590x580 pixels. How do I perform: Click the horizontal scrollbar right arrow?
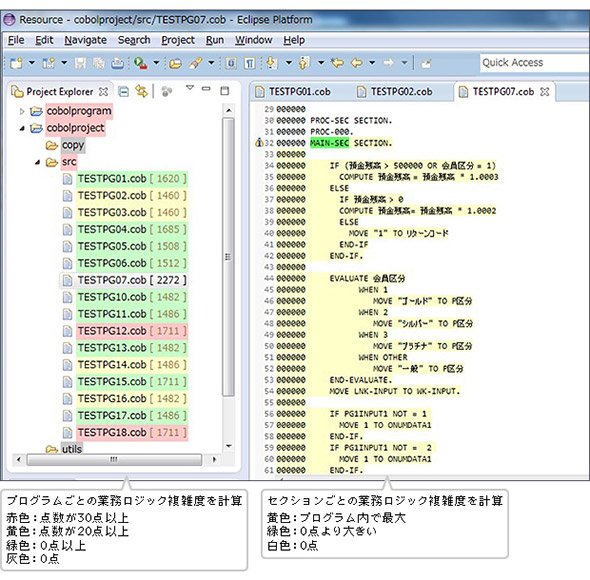(x=214, y=460)
